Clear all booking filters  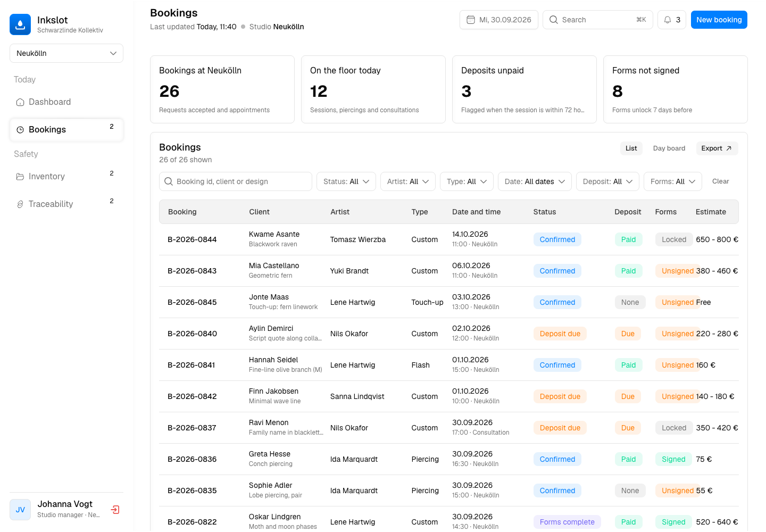click(720, 181)
